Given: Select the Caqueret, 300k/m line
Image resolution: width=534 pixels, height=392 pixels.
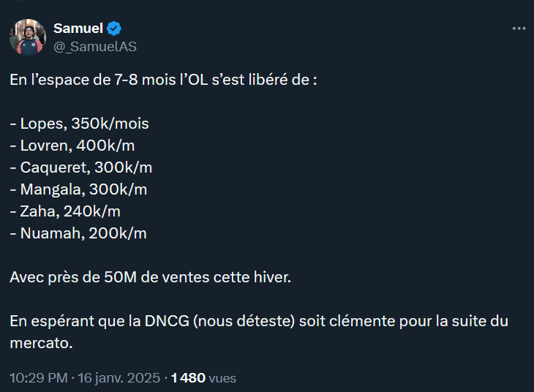Looking at the screenshot, I should coord(81,167).
